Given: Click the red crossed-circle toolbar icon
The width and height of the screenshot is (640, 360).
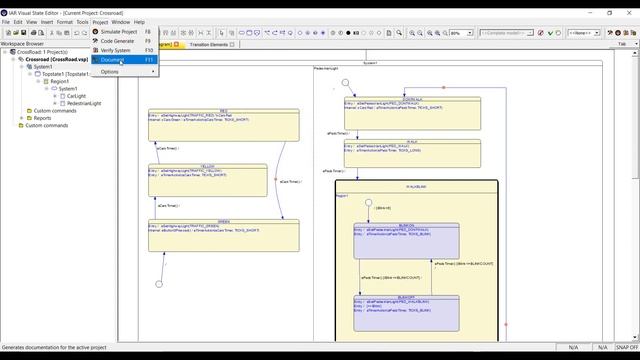Looking at the screenshot, I should tap(541, 33).
